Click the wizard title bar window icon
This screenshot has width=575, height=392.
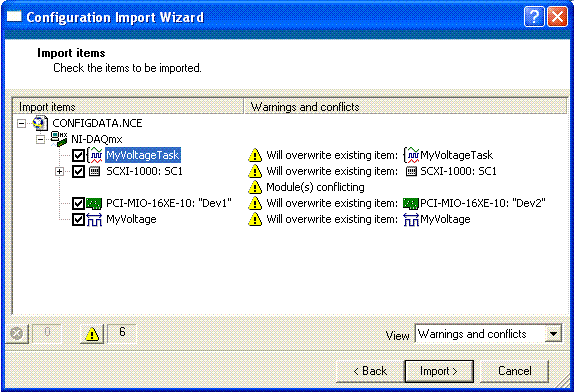coord(14,16)
